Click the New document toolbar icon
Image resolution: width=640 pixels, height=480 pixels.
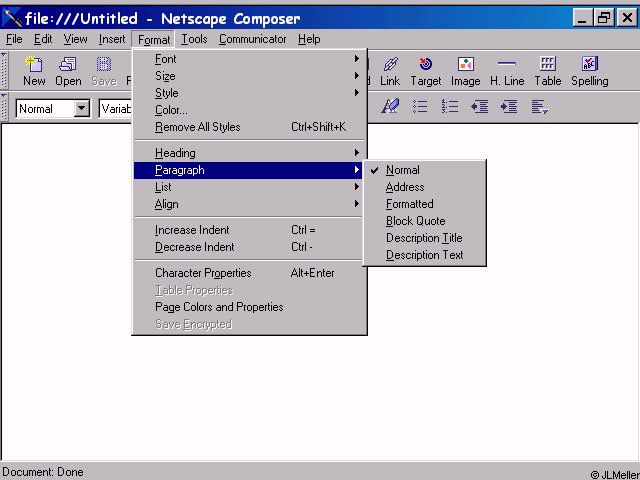34,71
